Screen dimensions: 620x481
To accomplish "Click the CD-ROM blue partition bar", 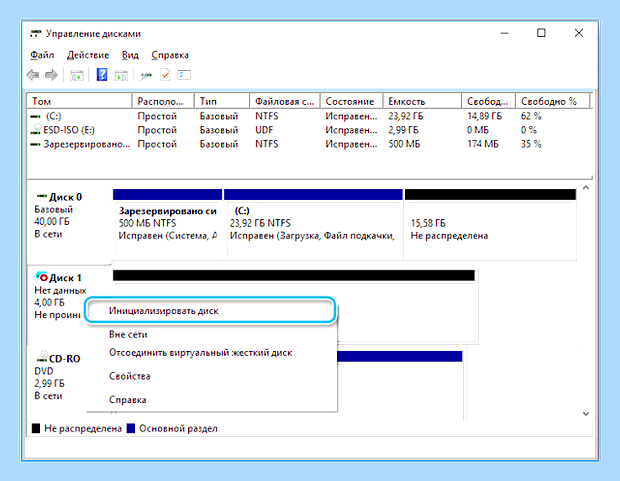I will (x=400, y=356).
